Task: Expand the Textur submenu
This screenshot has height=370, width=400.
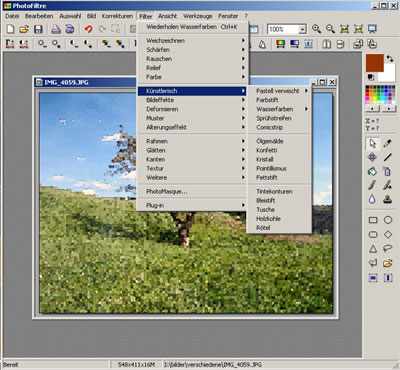Action: tap(193, 168)
